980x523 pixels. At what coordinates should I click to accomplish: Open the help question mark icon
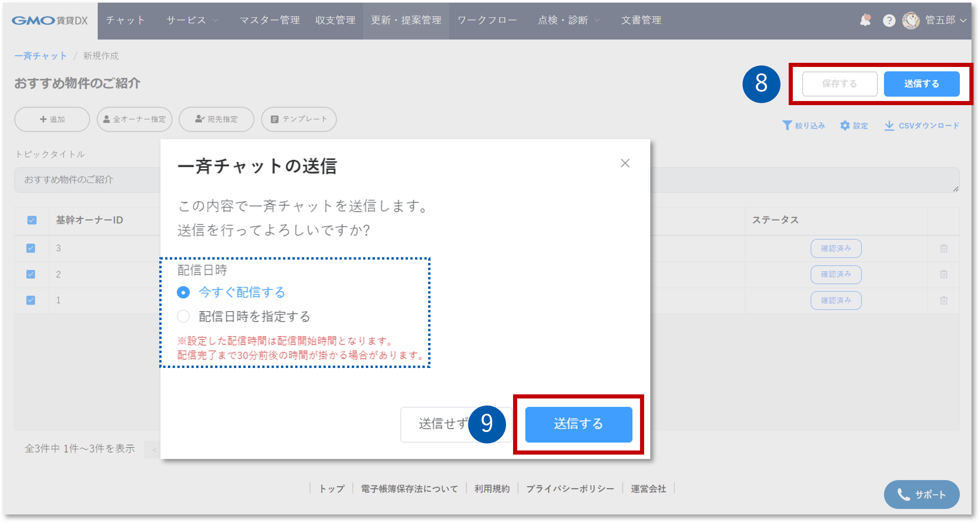point(889,21)
